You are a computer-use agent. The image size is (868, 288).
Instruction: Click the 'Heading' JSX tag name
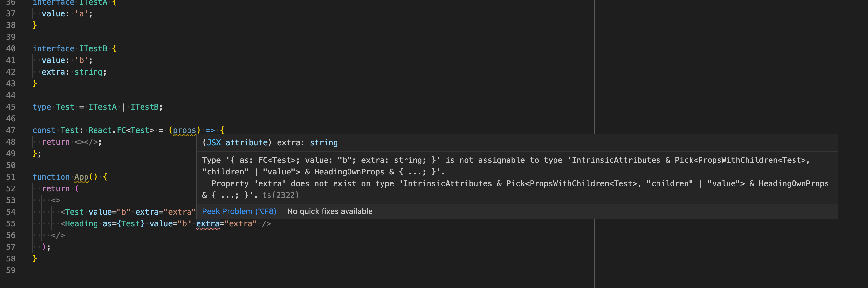click(x=81, y=223)
